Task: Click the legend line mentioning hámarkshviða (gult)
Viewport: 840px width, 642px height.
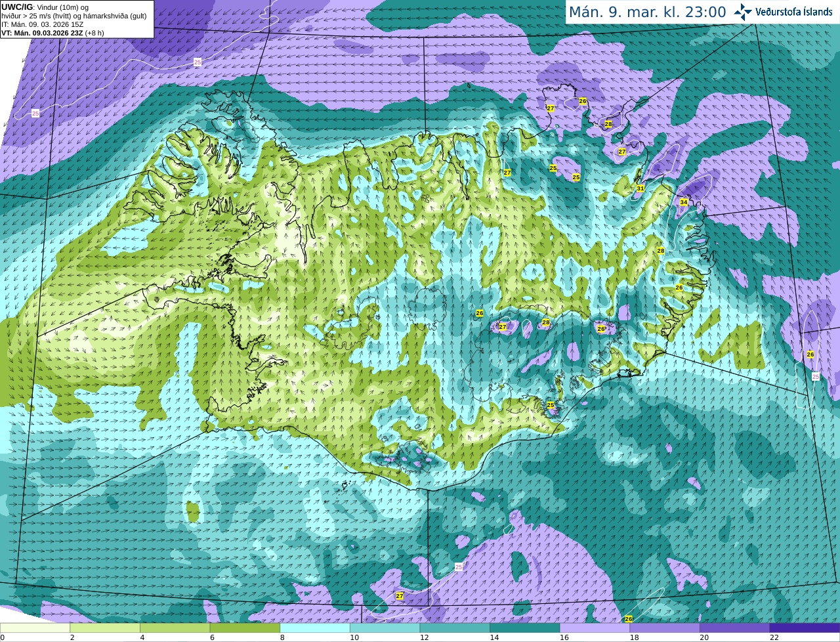Action: pos(73,16)
